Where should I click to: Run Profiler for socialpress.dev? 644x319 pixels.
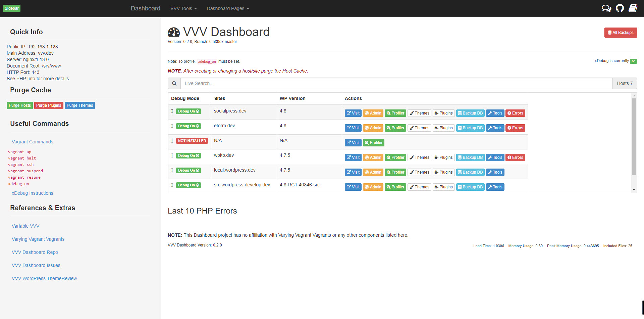point(395,113)
